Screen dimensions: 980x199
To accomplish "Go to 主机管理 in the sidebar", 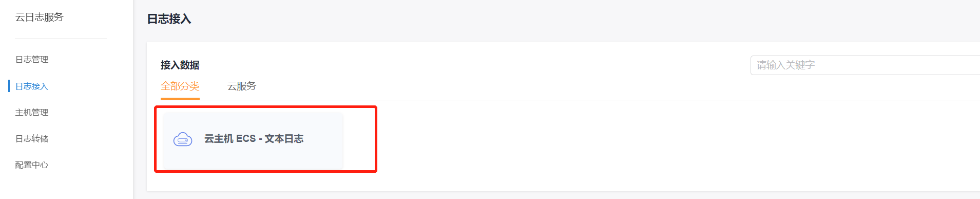I will pos(32,113).
